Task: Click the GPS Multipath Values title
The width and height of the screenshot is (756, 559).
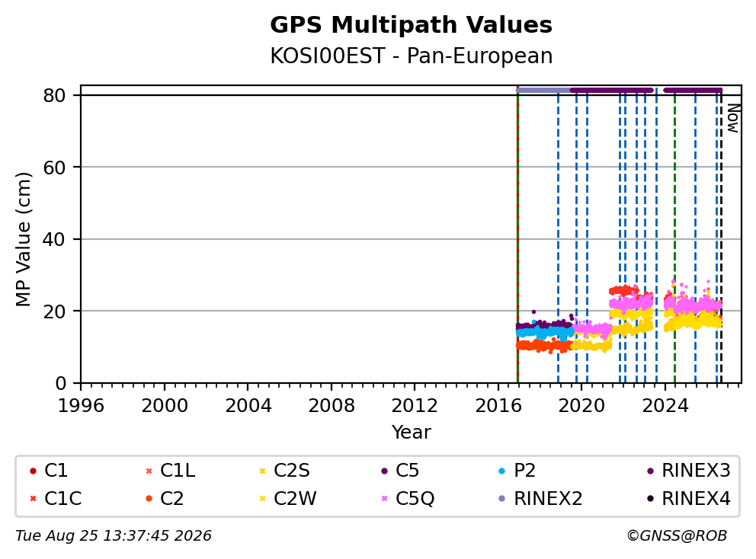Action: pos(411,25)
